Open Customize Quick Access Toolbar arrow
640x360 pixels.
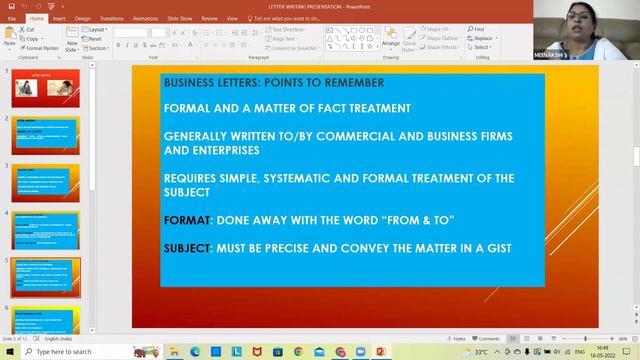pyautogui.click(x=62, y=7)
